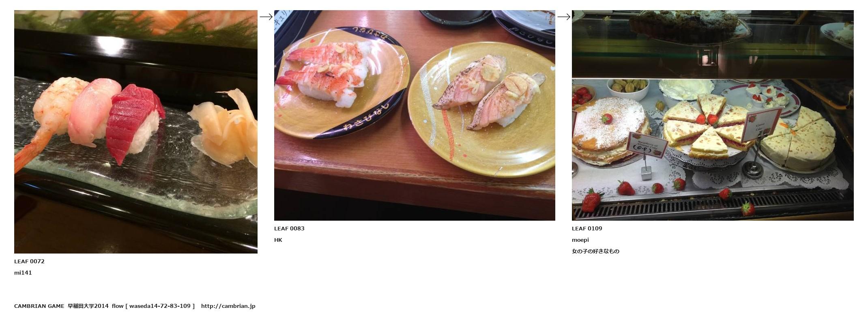The width and height of the screenshot is (868, 316).
Task: Open the cake display case photo
Action: point(713,115)
